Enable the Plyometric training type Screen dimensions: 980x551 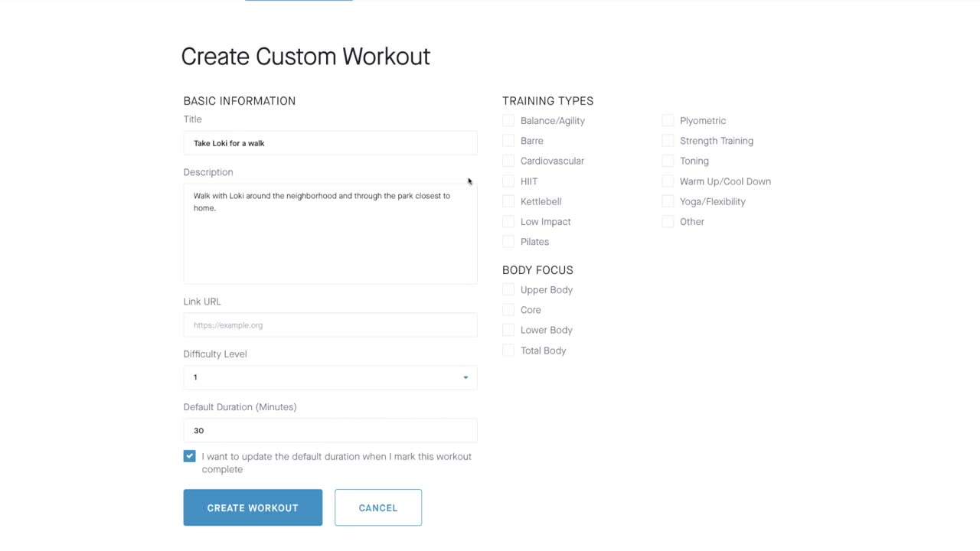pyautogui.click(x=668, y=120)
